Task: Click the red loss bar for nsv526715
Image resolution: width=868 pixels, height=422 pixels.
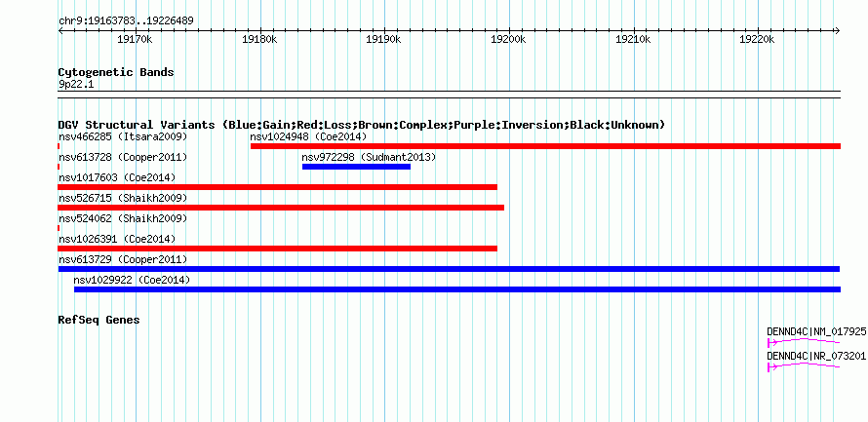Action: tap(281, 208)
